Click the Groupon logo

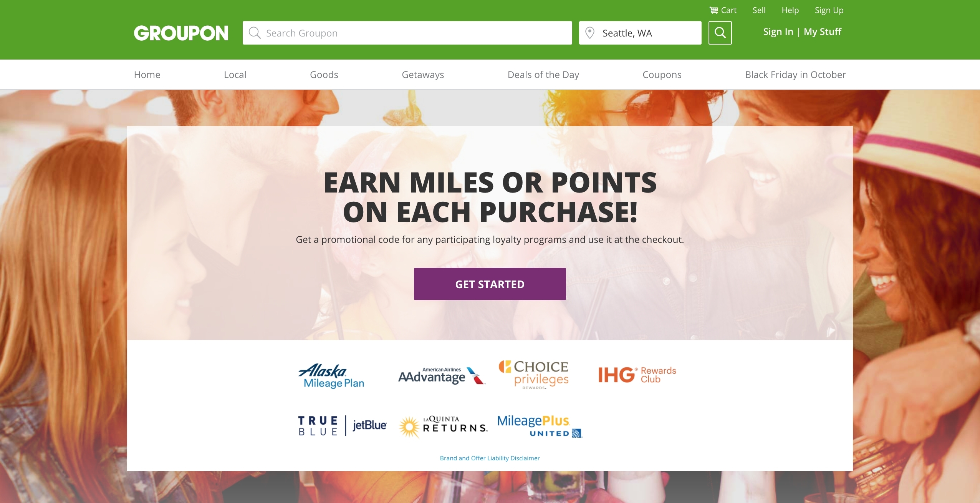pos(181,33)
